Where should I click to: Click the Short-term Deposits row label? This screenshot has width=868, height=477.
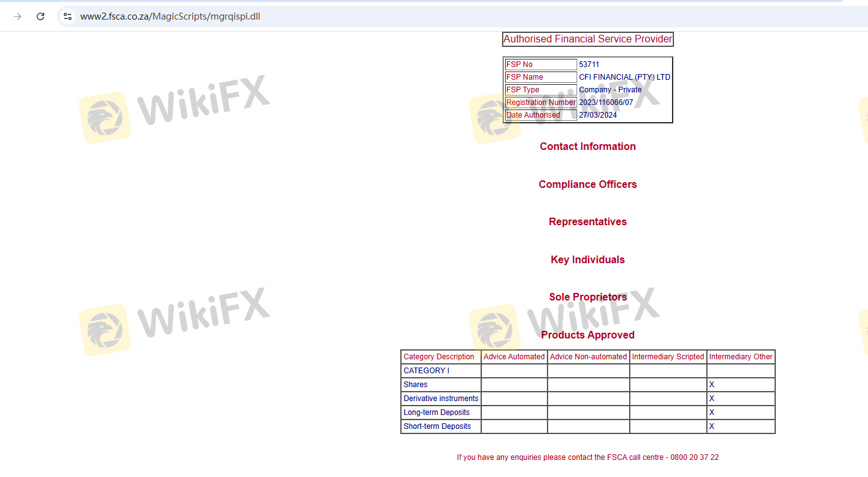pyautogui.click(x=437, y=426)
